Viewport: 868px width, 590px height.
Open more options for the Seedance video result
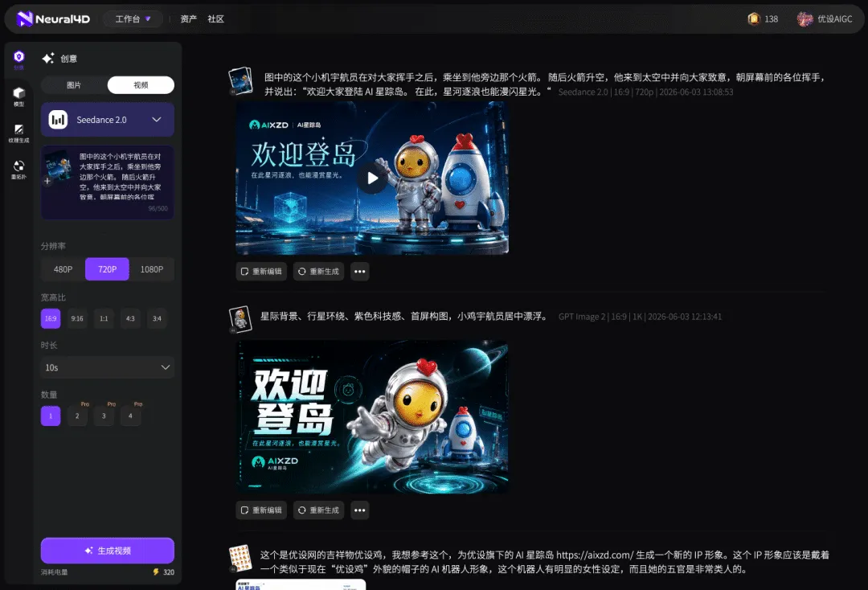tap(360, 271)
